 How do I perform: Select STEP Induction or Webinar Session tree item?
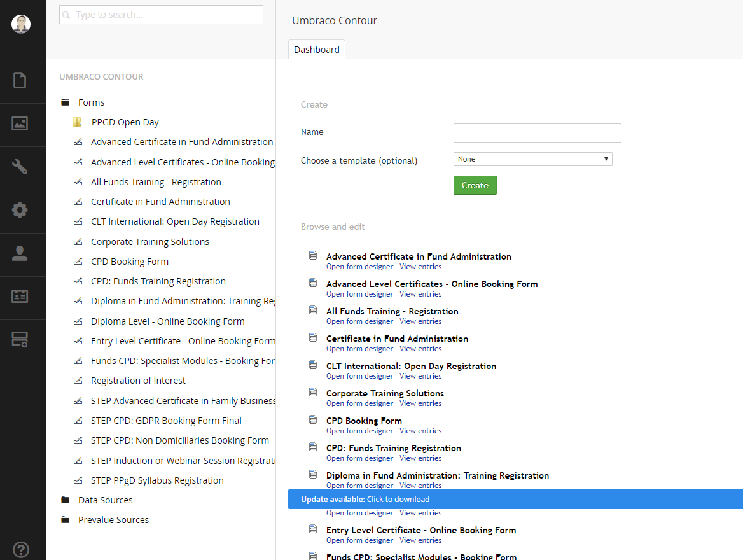coord(183,461)
